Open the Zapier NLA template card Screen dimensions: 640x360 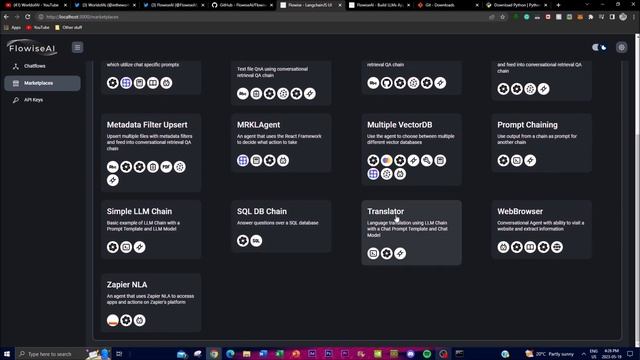click(x=151, y=302)
